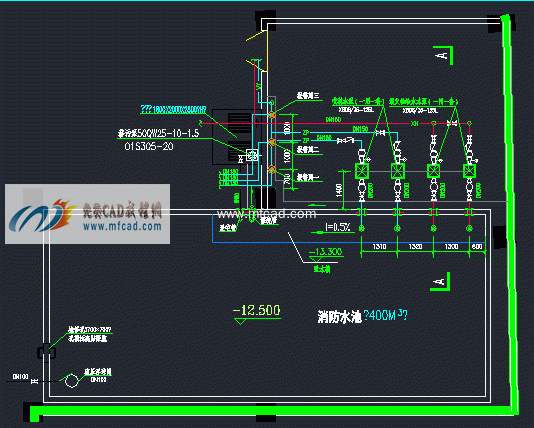Click the second green pump symbol from left
534x428 pixels.
pos(397,171)
